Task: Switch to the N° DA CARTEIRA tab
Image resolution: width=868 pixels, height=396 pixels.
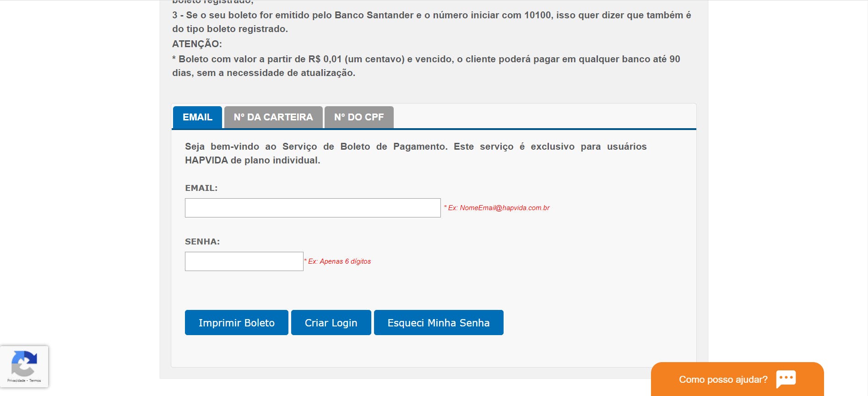Action: click(273, 117)
